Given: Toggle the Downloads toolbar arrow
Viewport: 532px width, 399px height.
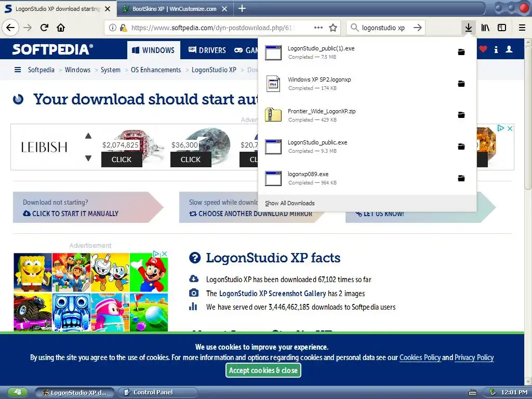Looking at the screenshot, I should 469,28.
